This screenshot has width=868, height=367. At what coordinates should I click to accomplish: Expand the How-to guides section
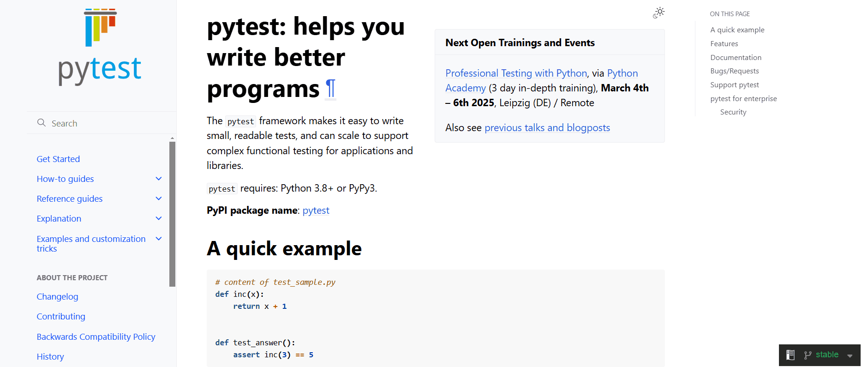[x=159, y=179]
